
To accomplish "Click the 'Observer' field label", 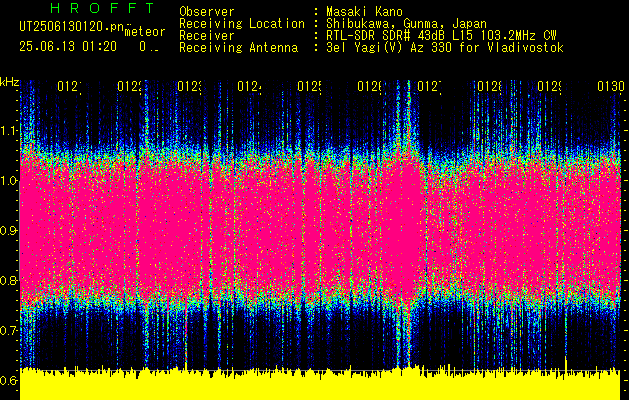I will pos(207,11).
